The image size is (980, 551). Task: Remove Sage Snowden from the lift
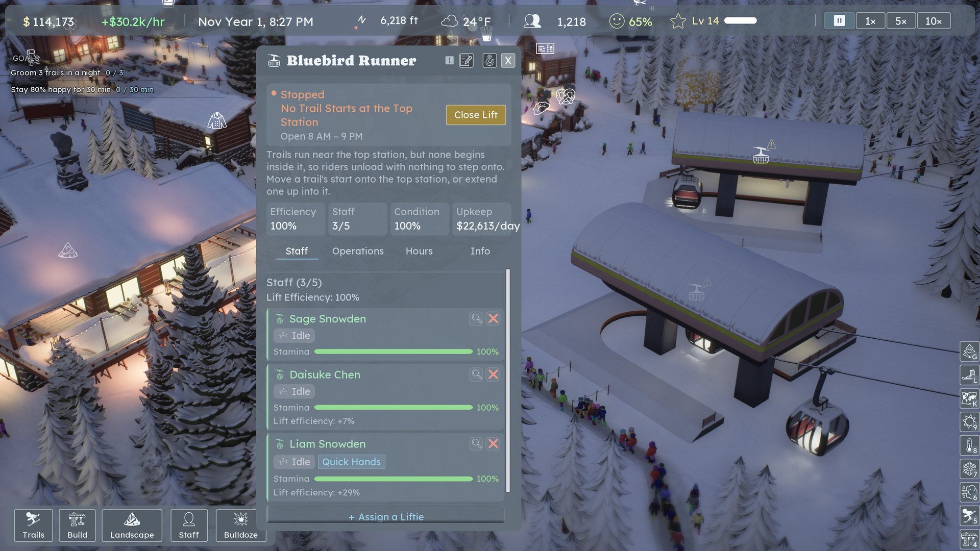tap(493, 318)
